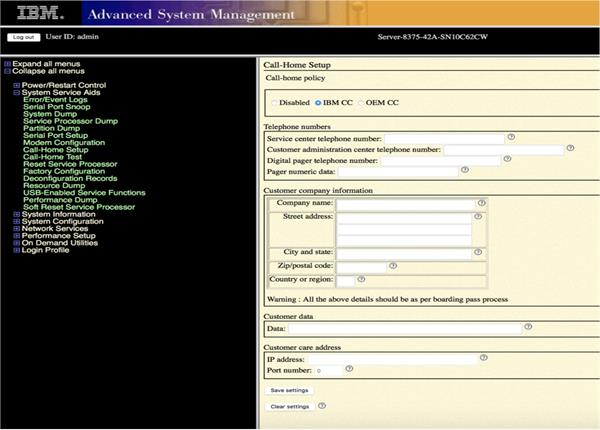Open Factory Configuration page
The height and width of the screenshot is (430, 600).
coord(64,171)
